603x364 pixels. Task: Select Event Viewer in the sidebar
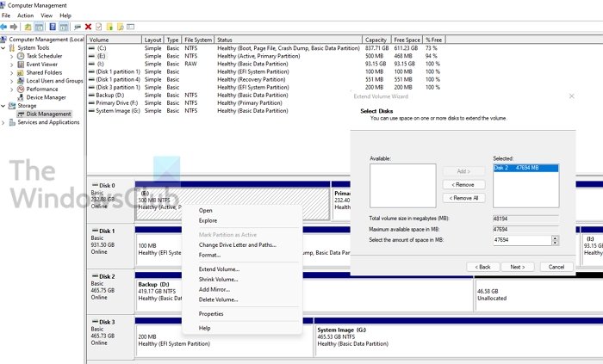click(x=43, y=64)
